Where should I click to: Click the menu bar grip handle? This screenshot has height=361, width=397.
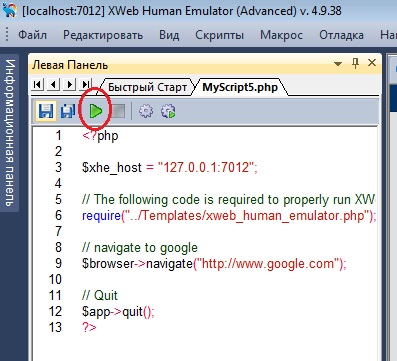(x=7, y=34)
